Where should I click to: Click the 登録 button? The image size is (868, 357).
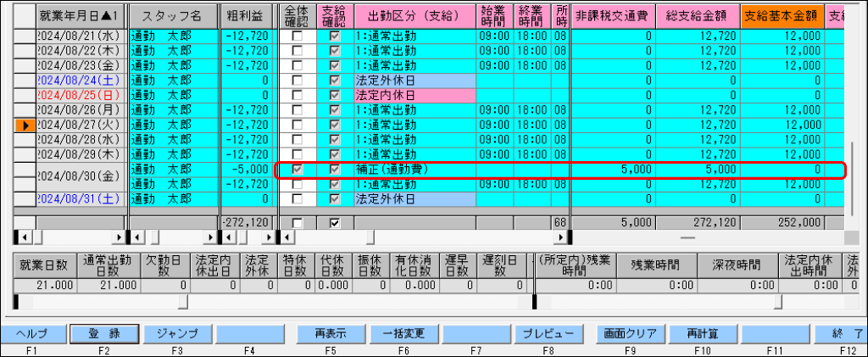point(103,334)
